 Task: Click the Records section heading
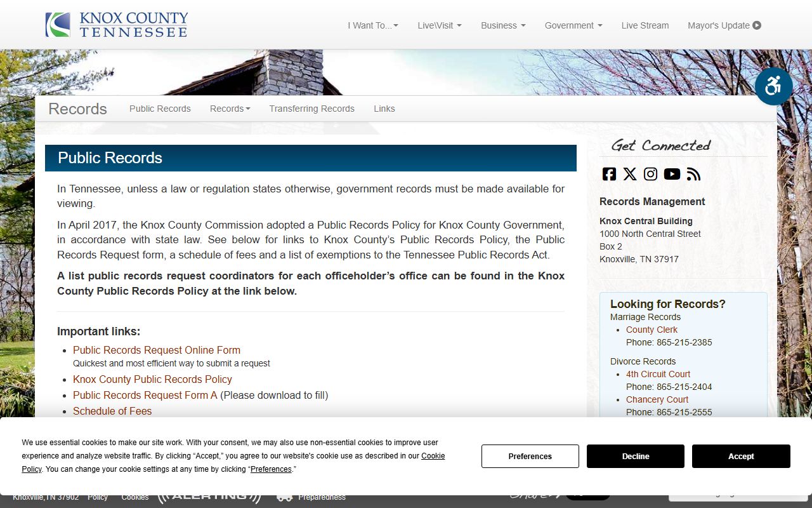tap(77, 109)
